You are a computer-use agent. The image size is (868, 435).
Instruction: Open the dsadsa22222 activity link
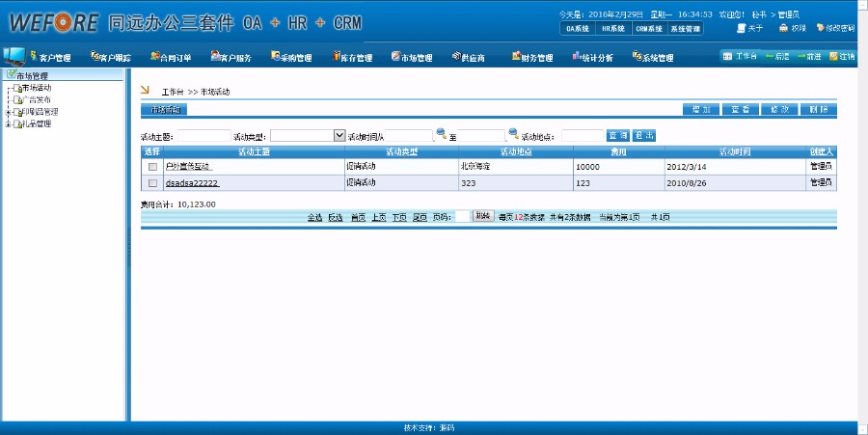pyautogui.click(x=193, y=183)
